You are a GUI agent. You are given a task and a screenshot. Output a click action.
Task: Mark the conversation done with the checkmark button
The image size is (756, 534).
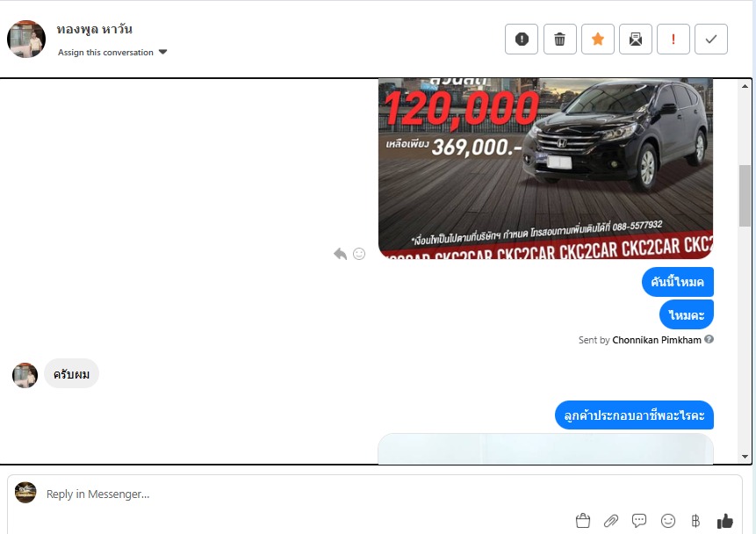tap(711, 39)
